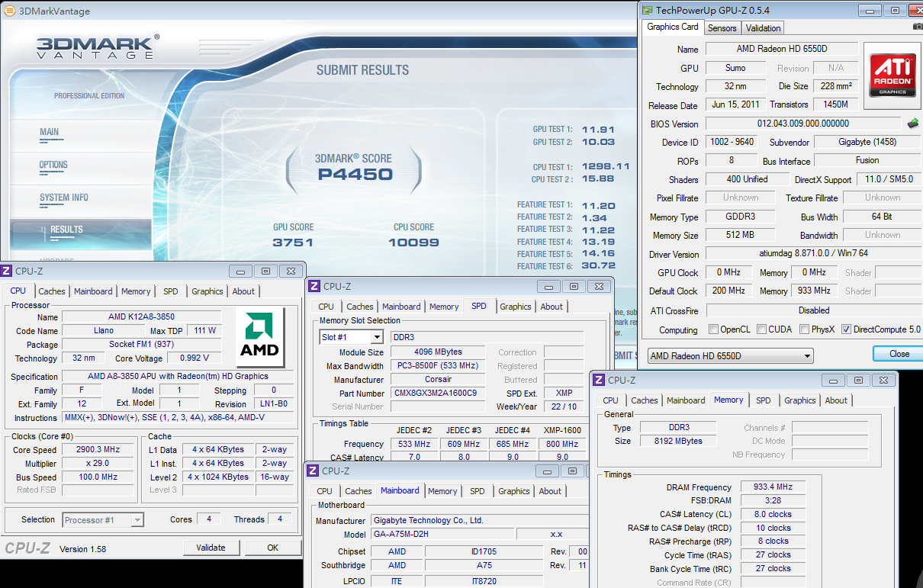The image size is (923, 588).
Task: Click the BIOS Version field in GPU-Z
Action: 802,124
